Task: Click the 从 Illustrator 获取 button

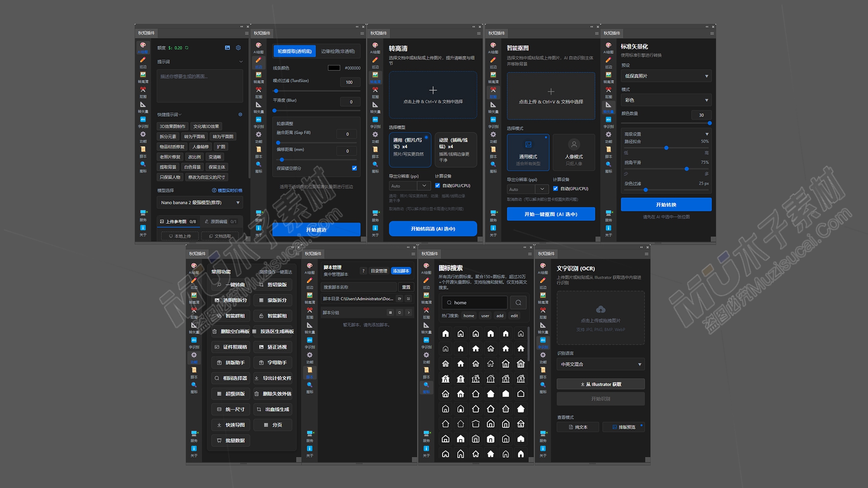Action: pos(600,384)
